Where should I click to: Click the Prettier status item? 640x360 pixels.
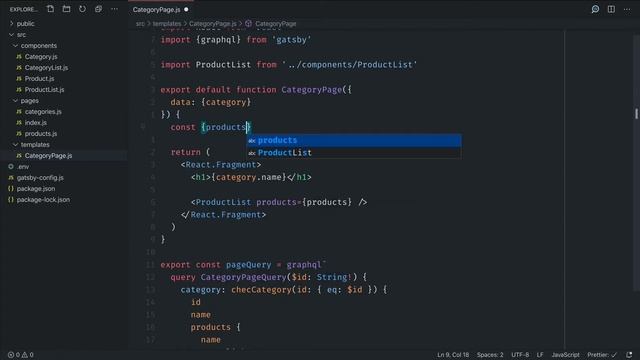point(602,355)
